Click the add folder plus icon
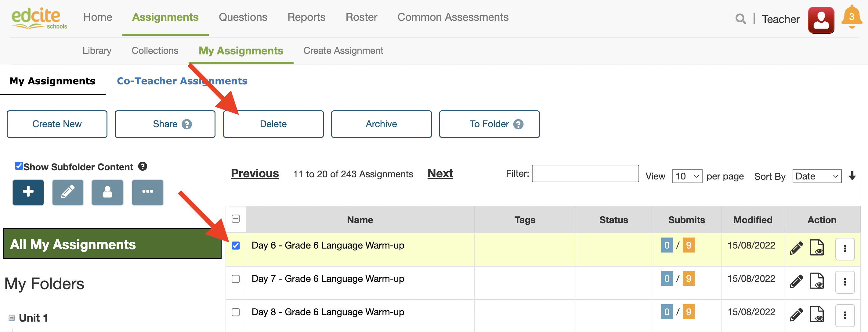Image resolution: width=868 pixels, height=332 pixels. pos(28,192)
